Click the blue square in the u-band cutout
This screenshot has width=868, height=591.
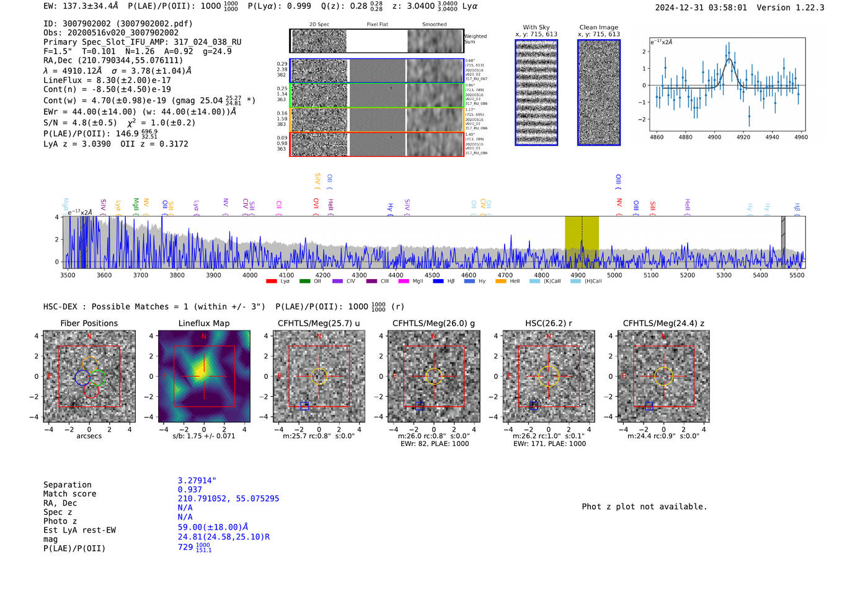pyautogui.click(x=304, y=406)
